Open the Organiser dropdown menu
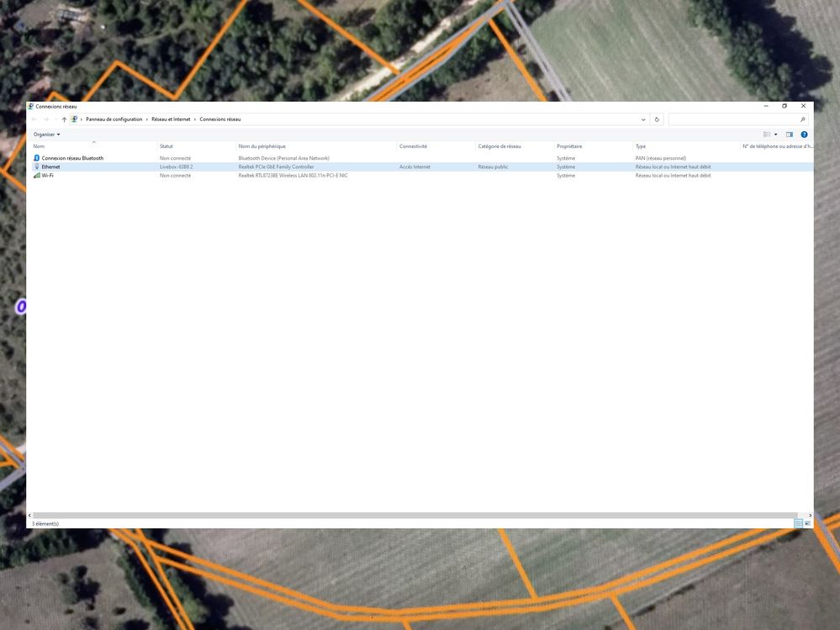The image size is (840, 630). pyautogui.click(x=47, y=135)
